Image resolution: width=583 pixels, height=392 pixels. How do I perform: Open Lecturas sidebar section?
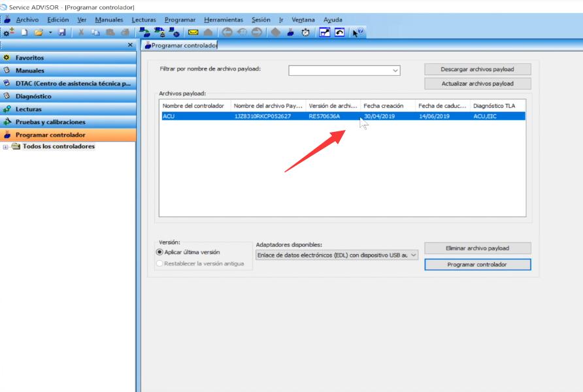pyautogui.click(x=68, y=109)
